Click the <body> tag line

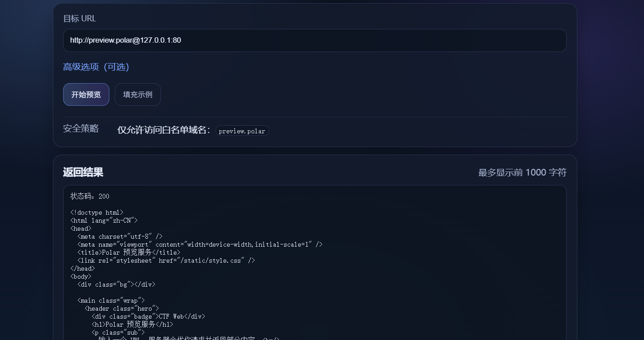tap(81, 276)
